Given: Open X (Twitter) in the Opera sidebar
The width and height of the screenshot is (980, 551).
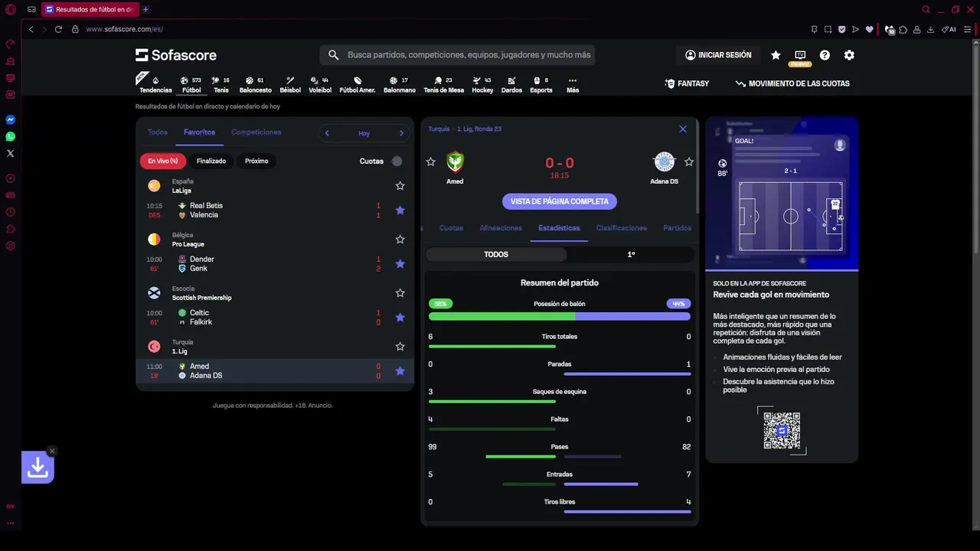Looking at the screenshot, I should 10,153.
